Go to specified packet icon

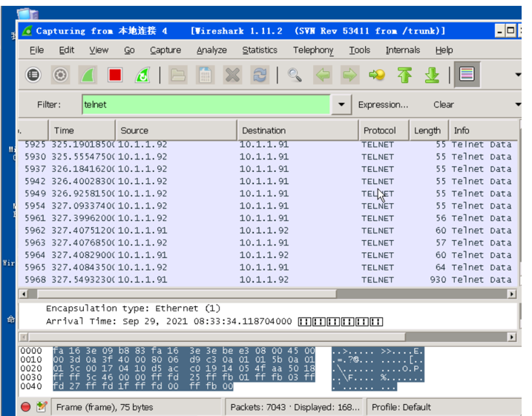click(x=377, y=75)
